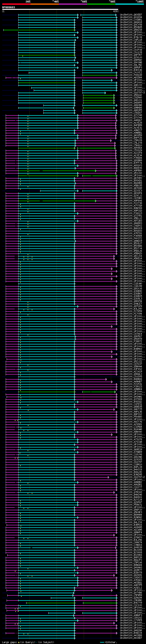
Task: Select hit label UniRef100_A9V9G4
Action: point(131,148)
